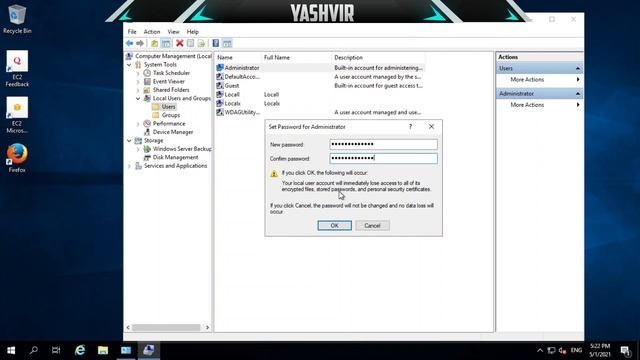Screen dimensions: 640x360
Task: Select Computer Management (Local) root node
Action: (169, 56)
